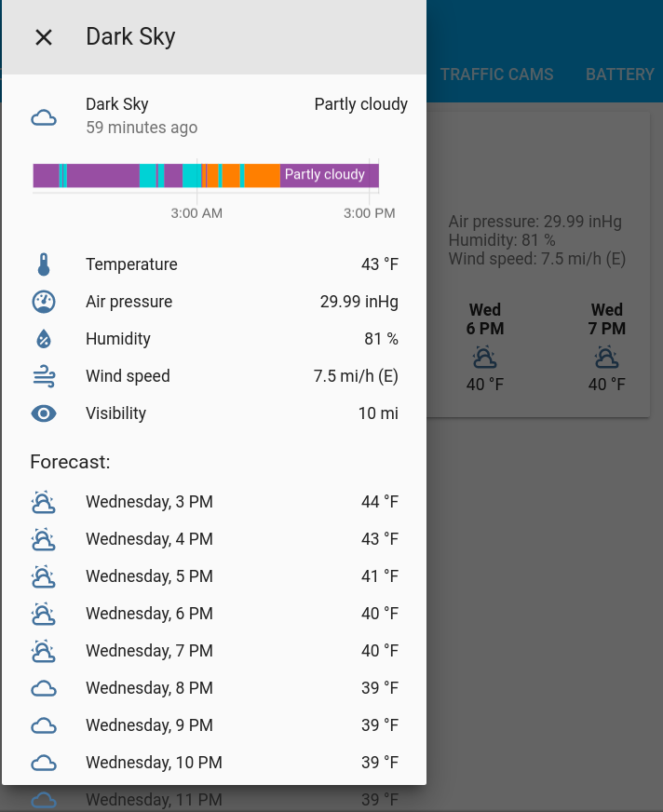Click the Wed 7 PM forecast weather icon
The image size is (663, 812).
606,357
